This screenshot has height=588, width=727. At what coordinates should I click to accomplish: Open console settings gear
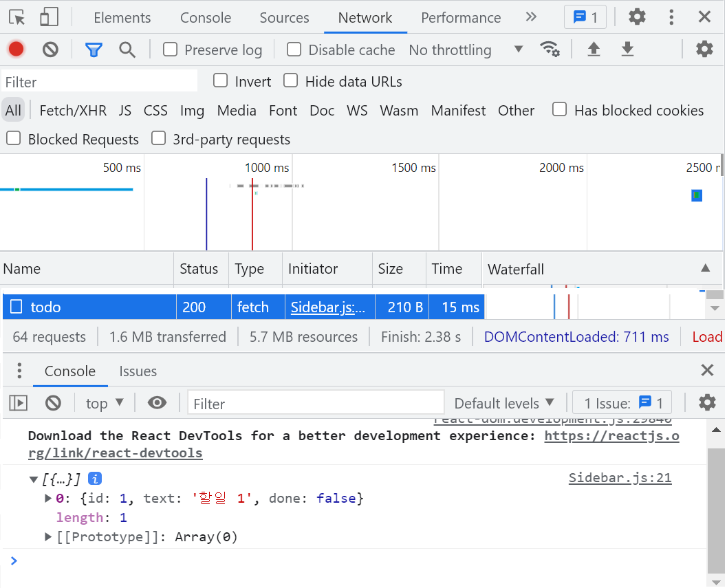pyautogui.click(x=707, y=402)
